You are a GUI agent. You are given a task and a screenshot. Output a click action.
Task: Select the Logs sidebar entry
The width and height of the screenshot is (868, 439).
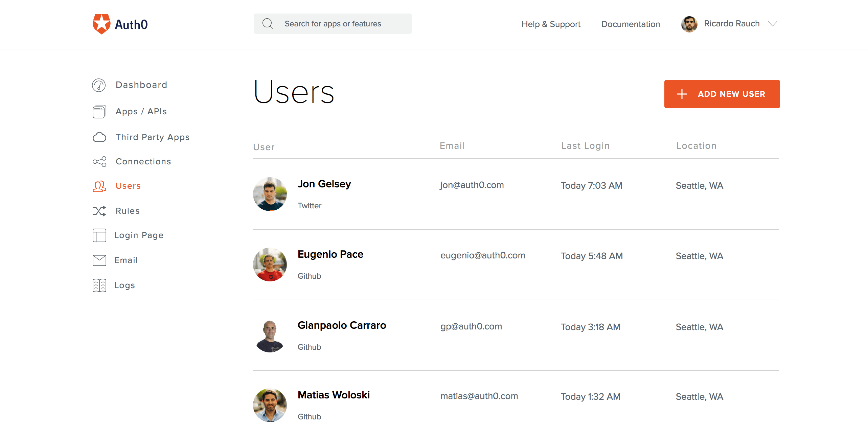[x=124, y=285]
